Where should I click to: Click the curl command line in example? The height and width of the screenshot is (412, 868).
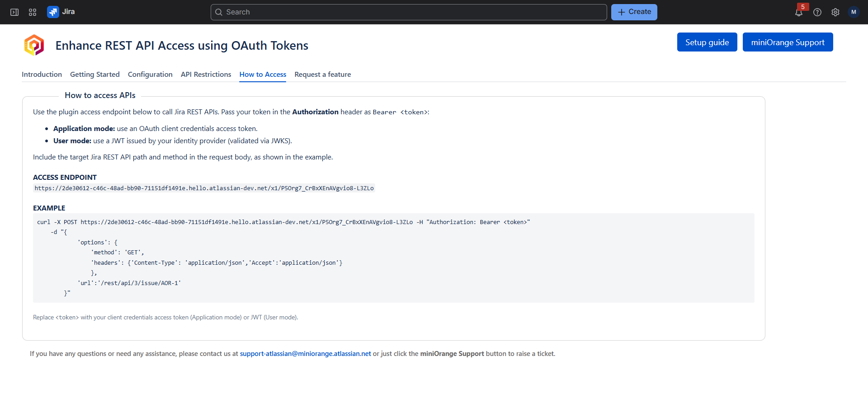[283, 222]
